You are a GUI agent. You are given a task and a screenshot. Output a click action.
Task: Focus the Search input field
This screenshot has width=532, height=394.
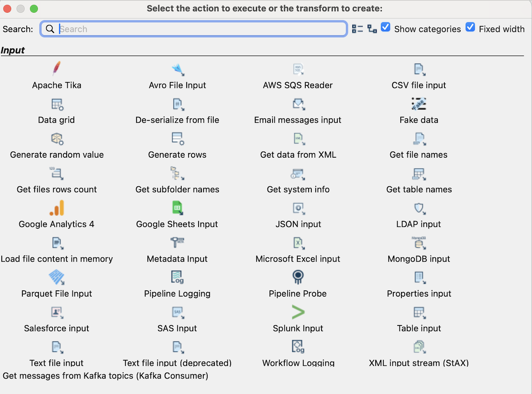click(194, 29)
